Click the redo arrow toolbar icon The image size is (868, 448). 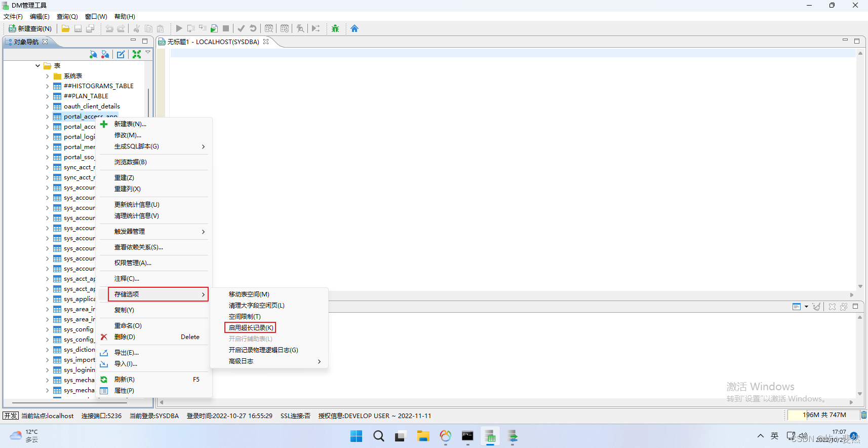121,28
